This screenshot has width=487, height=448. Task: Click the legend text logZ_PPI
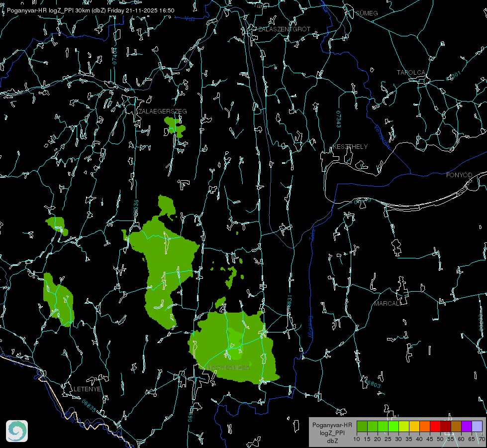pos(332,433)
